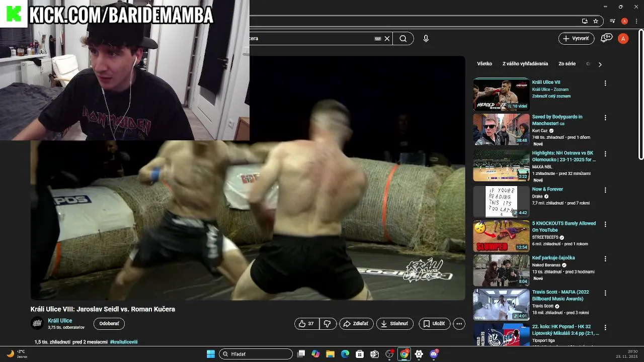Image resolution: width=644 pixels, height=362 pixels.
Task: Open Settings gear on the taskbar
Action: (x=419, y=354)
